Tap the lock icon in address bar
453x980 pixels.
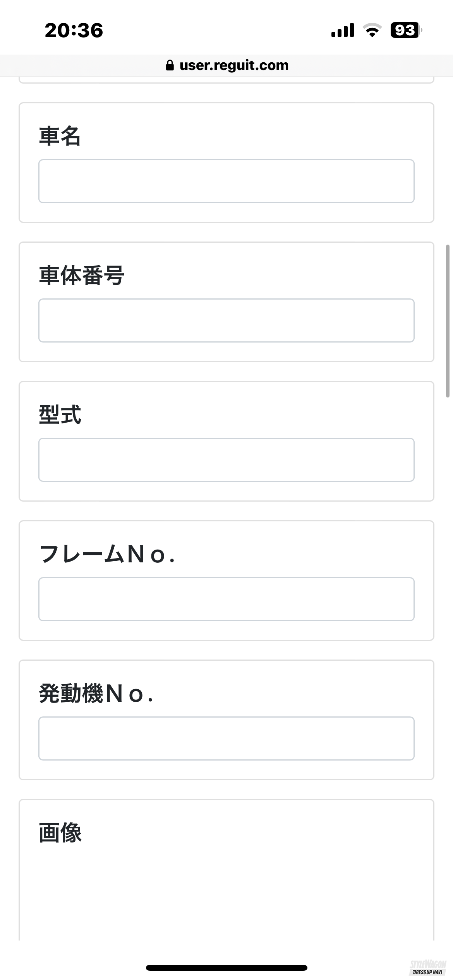[170, 65]
